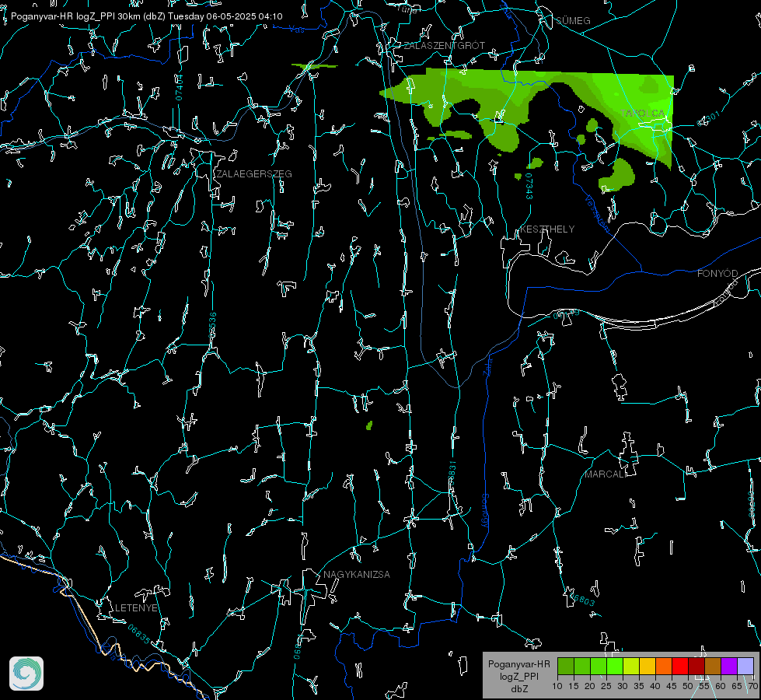Click the legend value 40
This screenshot has width=761, height=700.
655,686
